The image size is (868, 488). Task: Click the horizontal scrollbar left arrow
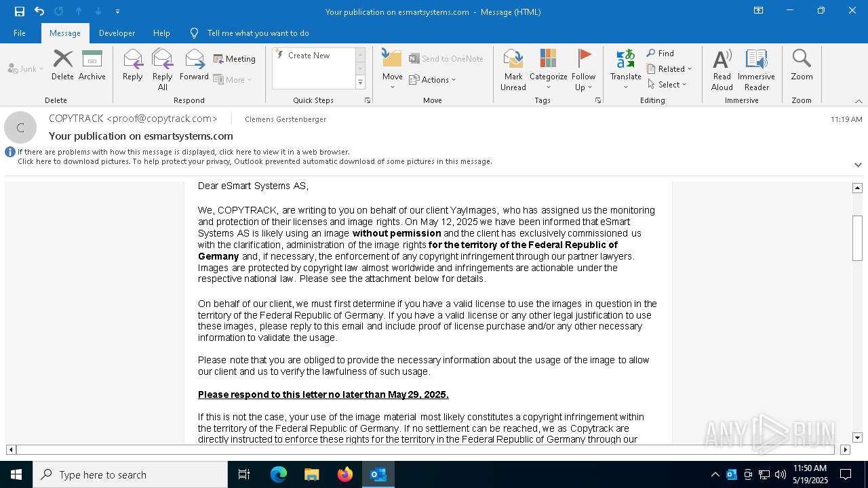click(x=11, y=449)
